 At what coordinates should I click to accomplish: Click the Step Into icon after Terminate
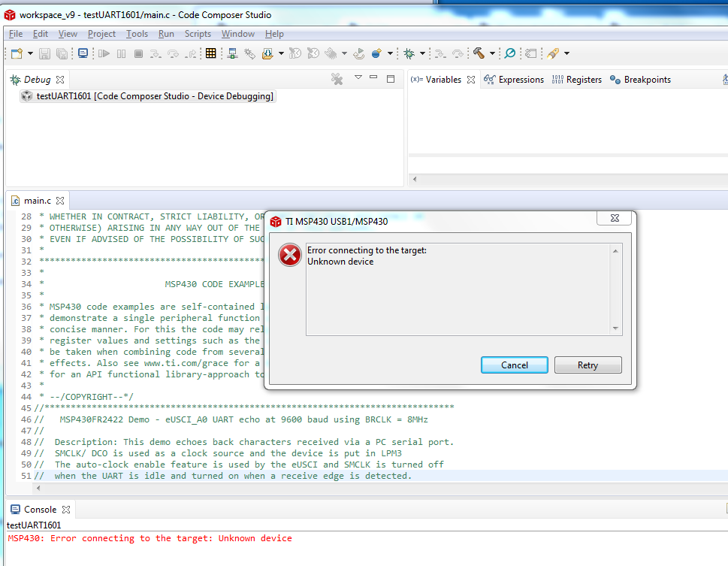[x=156, y=53]
